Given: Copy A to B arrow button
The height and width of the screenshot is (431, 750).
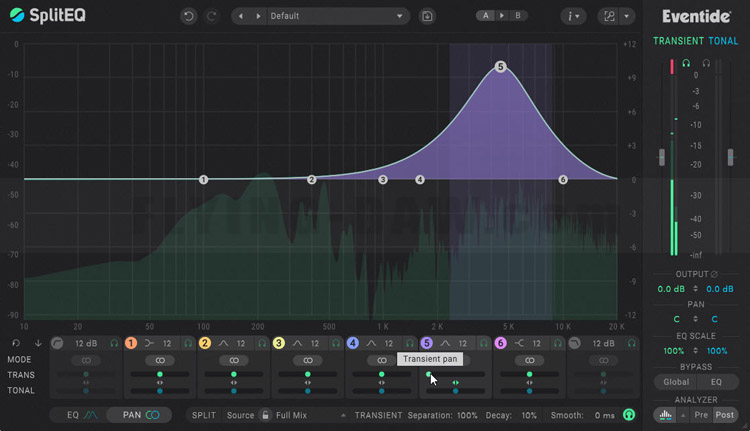Looking at the screenshot, I should [502, 16].
